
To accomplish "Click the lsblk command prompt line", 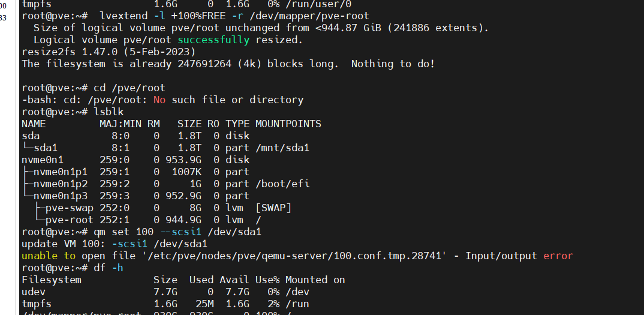I will pyautogui.click(x=73, y=112).
